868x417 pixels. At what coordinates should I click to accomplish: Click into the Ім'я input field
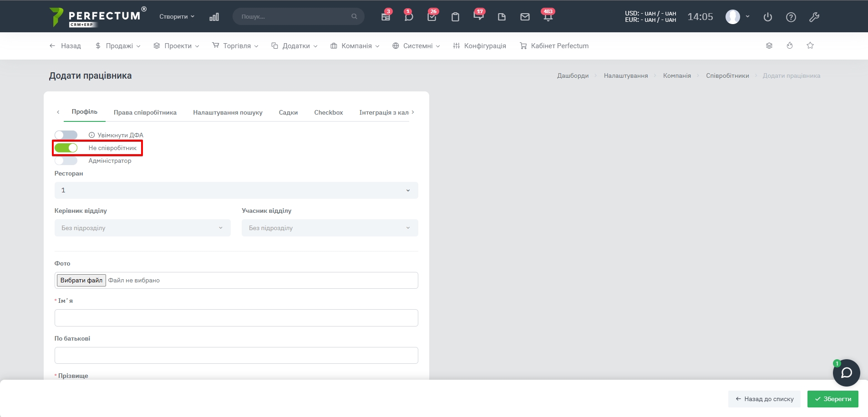[x=236, y=318]
